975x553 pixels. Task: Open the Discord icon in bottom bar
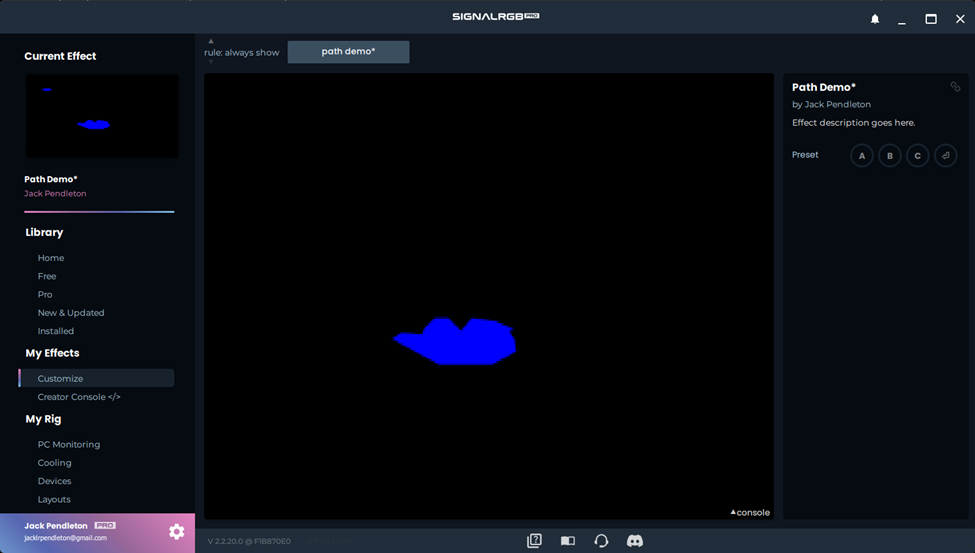tap(634, 541)
